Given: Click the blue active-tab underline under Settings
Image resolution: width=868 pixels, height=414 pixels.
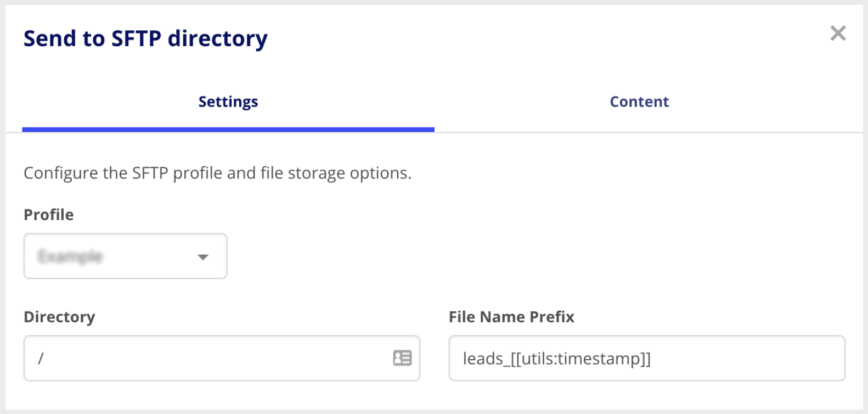Looking at the screenshot, I should point(228,130).
